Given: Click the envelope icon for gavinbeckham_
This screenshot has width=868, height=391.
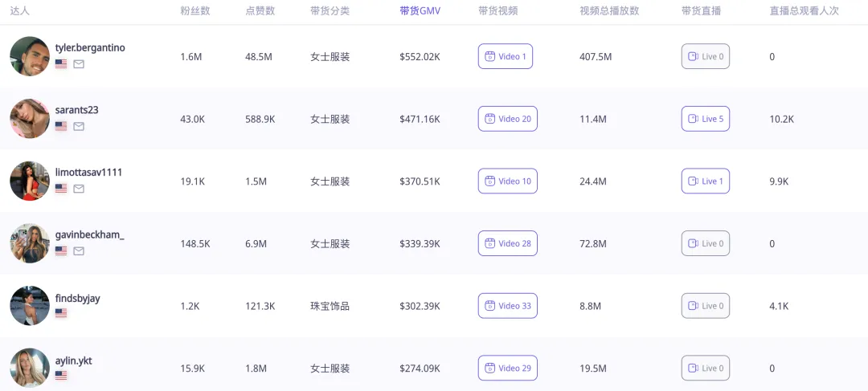Looking at the screenshot, I should [x=79, y=251].
